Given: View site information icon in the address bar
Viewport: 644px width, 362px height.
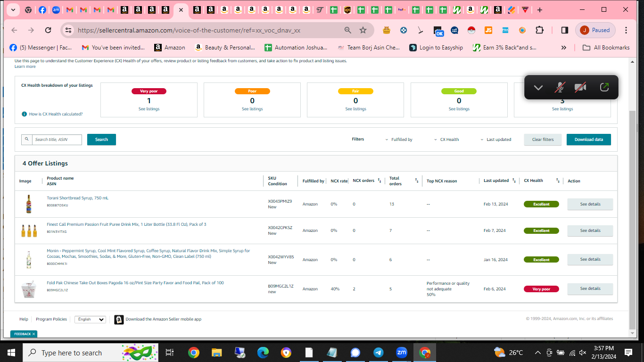Looking at the screenshot, I should tap(68, 30).
